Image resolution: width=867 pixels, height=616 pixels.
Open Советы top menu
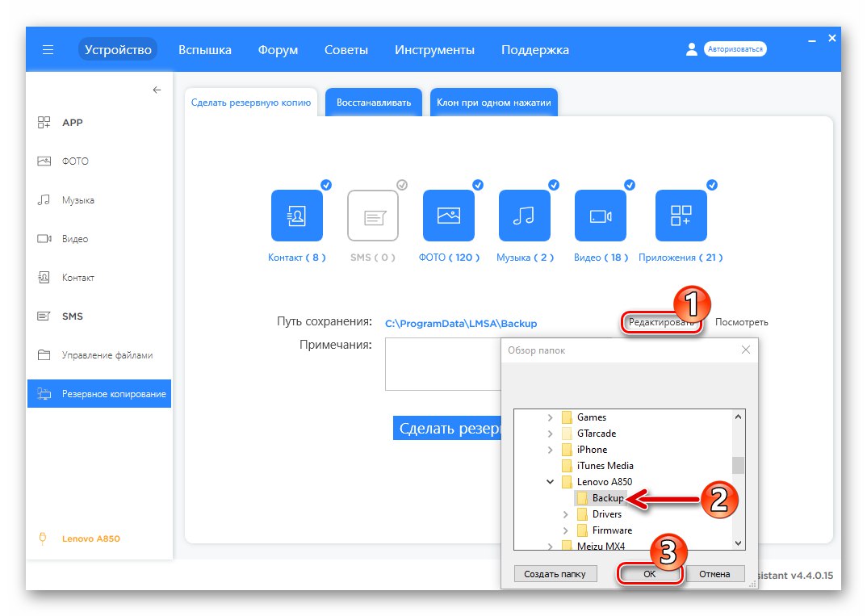[346, 50]
